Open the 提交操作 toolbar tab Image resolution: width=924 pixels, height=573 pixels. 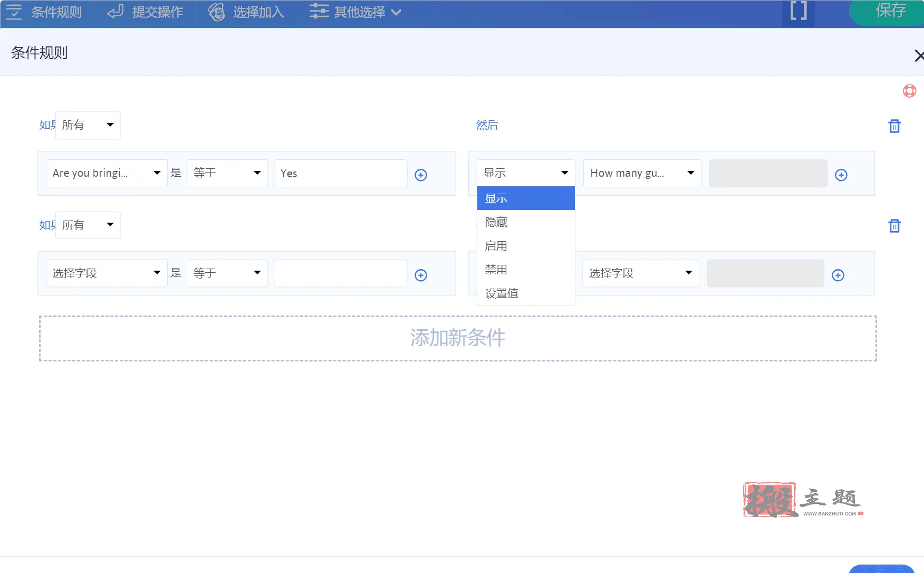tap(145, 12)
